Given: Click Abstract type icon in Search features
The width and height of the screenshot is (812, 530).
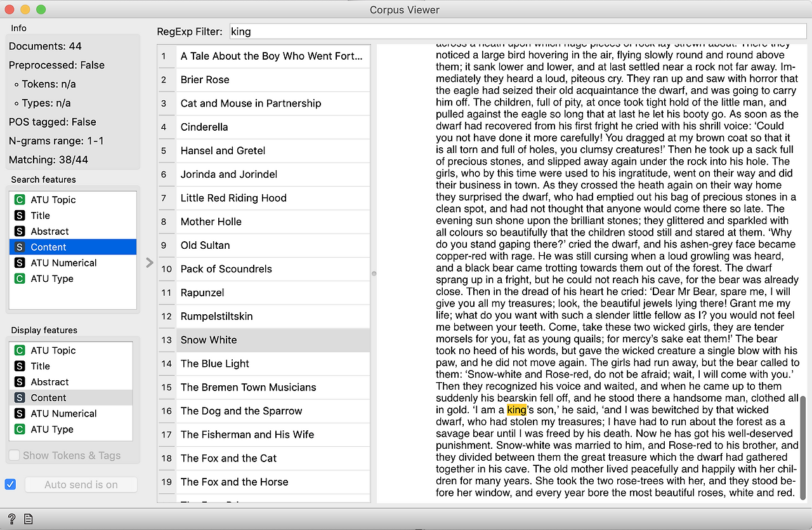Looking at the screenshot, I should tap(20, 231).
